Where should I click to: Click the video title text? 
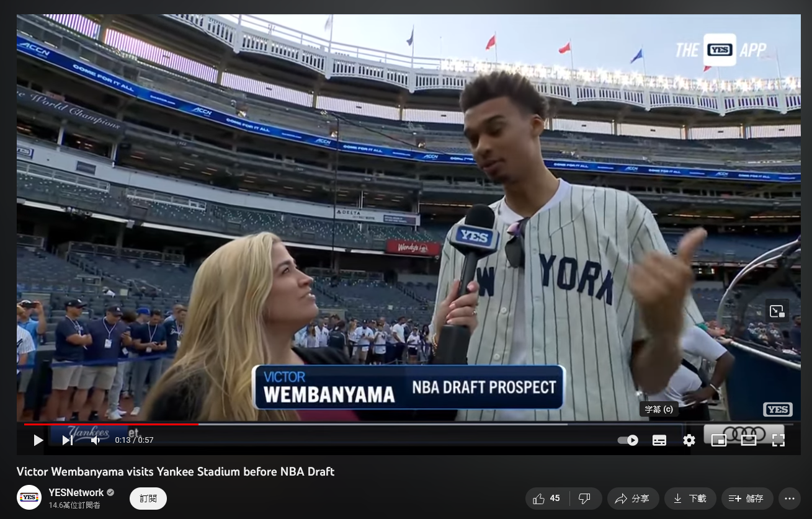pos(176,471)
